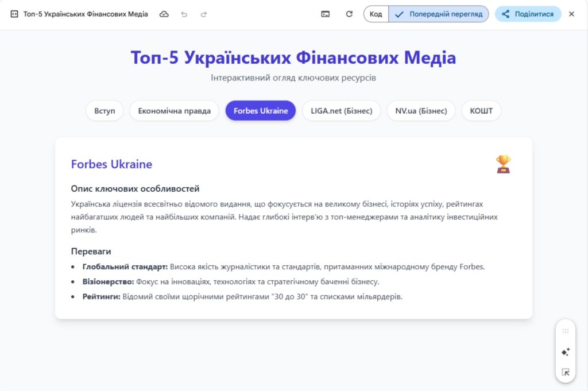
Task: Click the Поділитися button
Action: click(528, 13)
